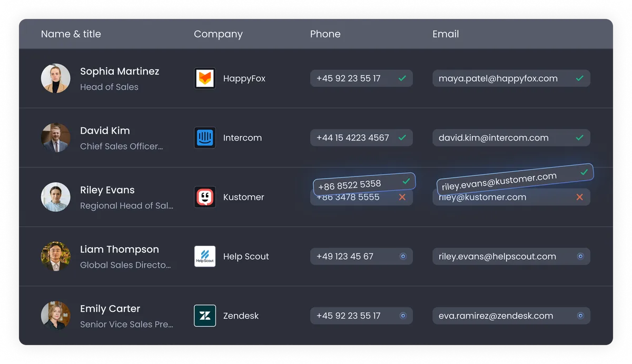Toggle the check beside David Kim's phone number

click(x=402, y=137)
